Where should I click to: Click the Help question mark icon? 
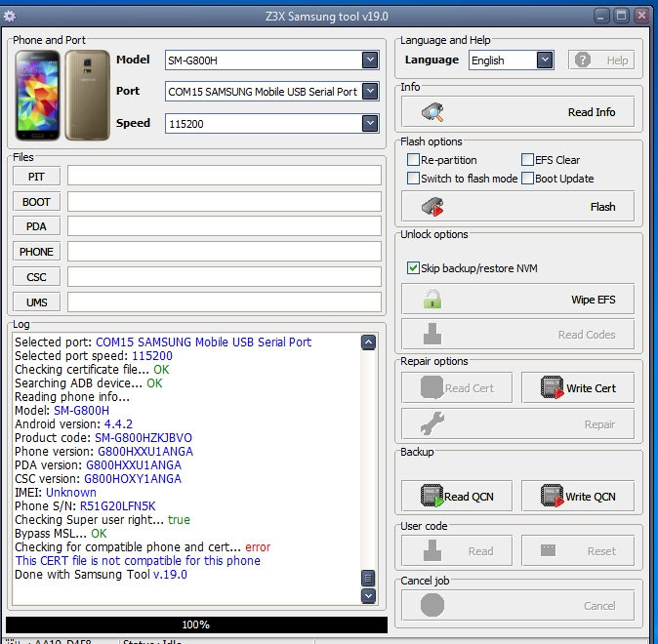(583, 60)
